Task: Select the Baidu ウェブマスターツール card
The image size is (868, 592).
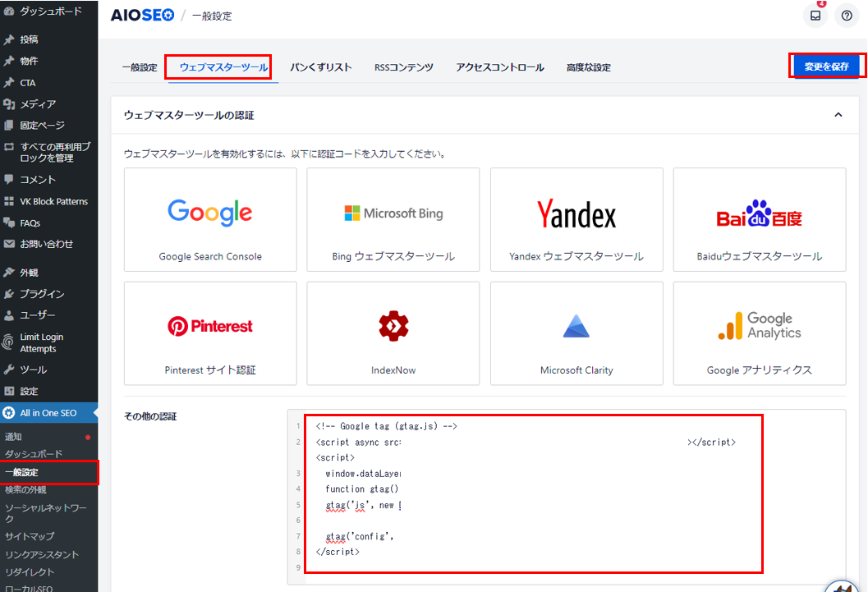Action: pos(760,220)
